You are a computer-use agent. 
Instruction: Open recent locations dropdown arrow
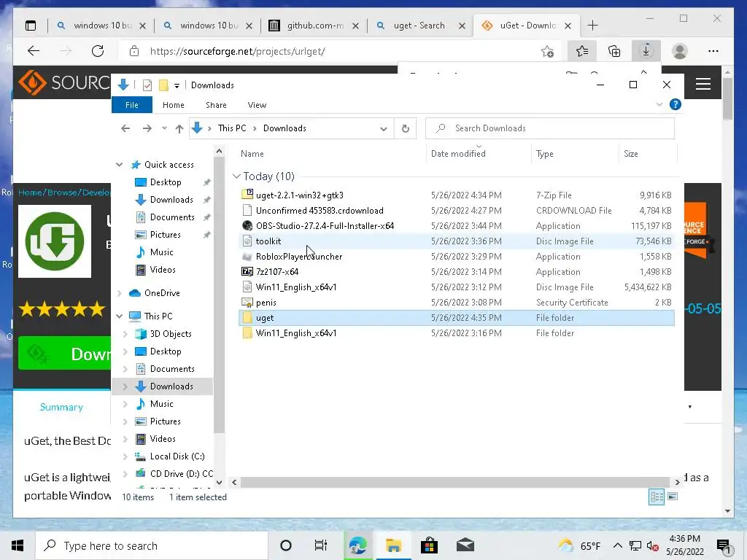[164, 128]
